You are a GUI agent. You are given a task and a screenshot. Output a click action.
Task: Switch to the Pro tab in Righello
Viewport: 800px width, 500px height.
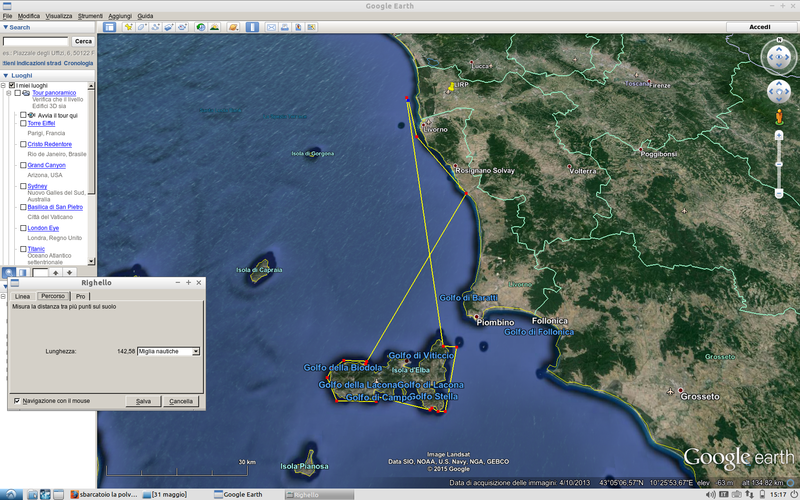pyautogui.click(x=80, y=296)
